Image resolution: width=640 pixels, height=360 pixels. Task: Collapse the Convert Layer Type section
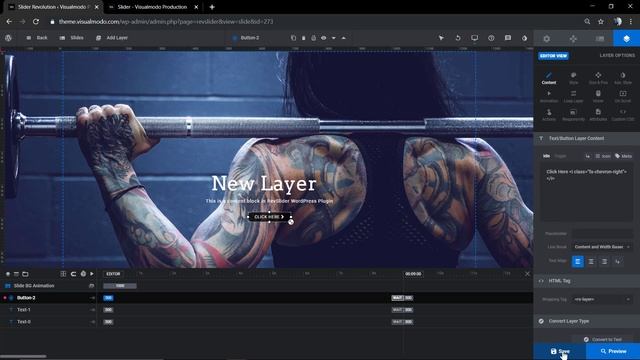(587, 321)
